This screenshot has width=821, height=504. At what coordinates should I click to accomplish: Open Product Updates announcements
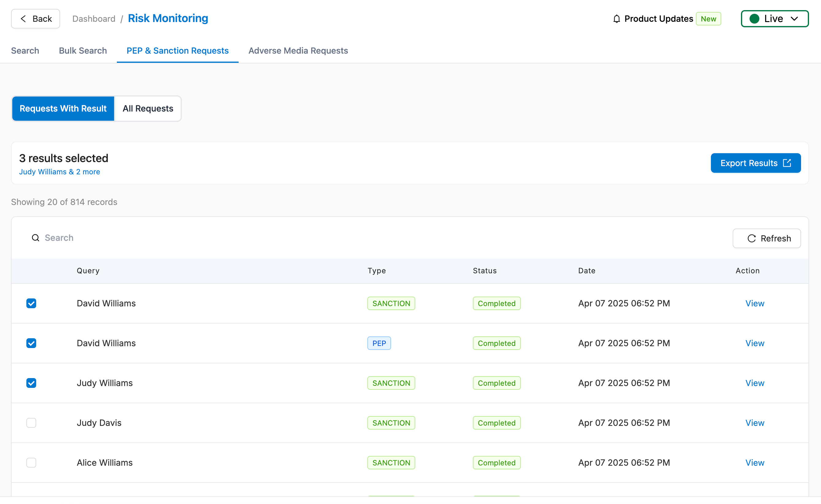[658, 19]
